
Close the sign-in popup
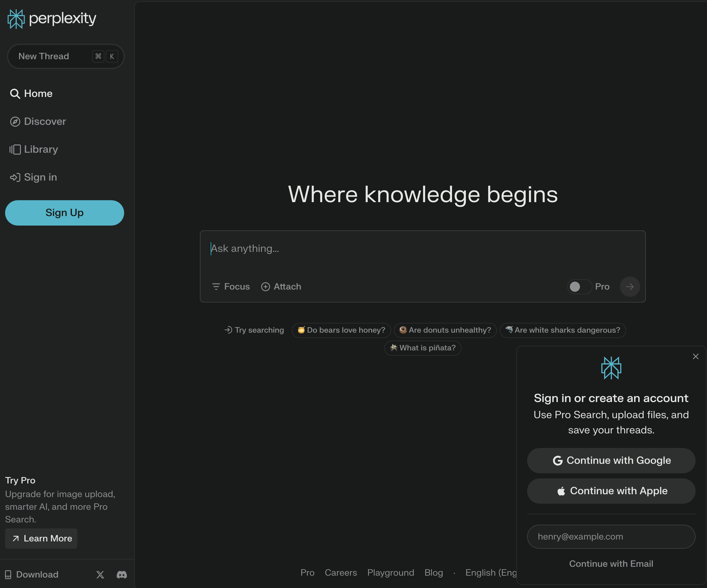[x=696, y=356]
